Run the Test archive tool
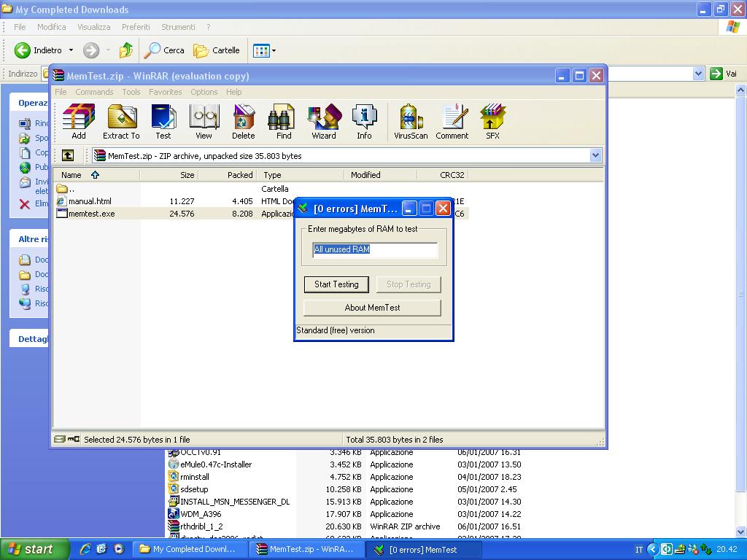The image size is (747, 560). pos(163,121)
